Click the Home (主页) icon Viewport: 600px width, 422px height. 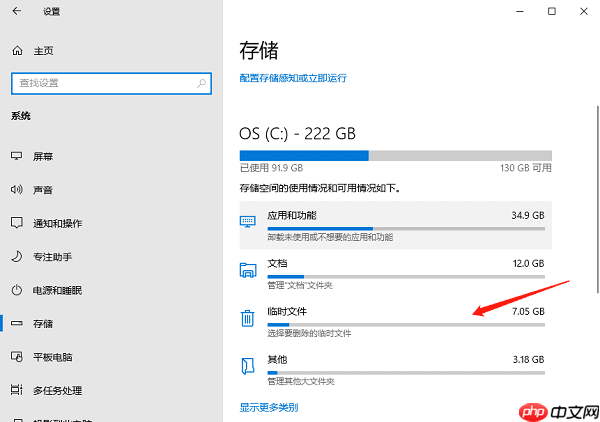pyautogui.click(x=17, y=51)
